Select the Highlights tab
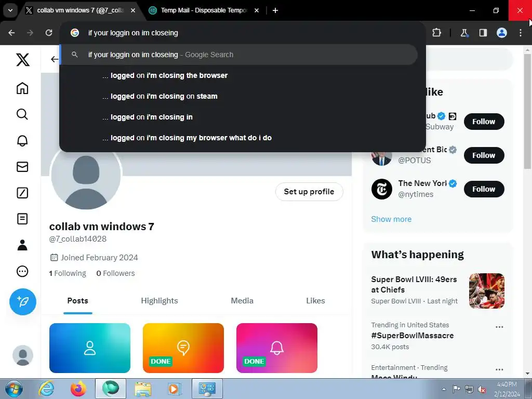The width and height of the screenshot is (532, 399). click(x=159, y=301)
